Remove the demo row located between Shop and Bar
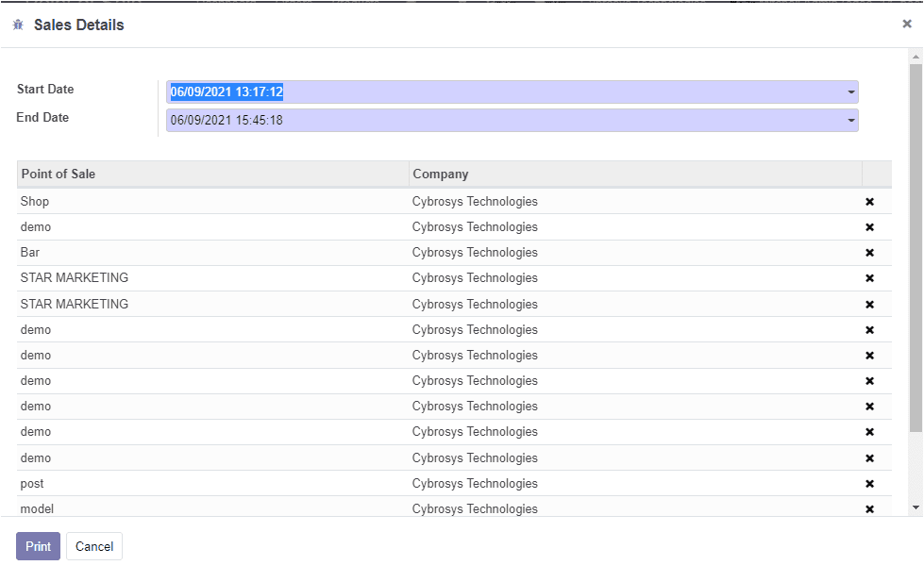 869,227
